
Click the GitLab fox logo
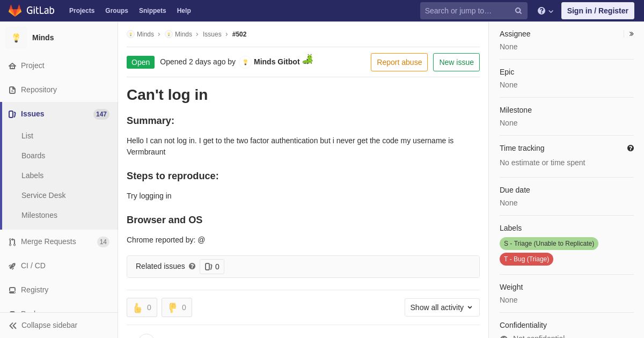click(x=15, y=11)
